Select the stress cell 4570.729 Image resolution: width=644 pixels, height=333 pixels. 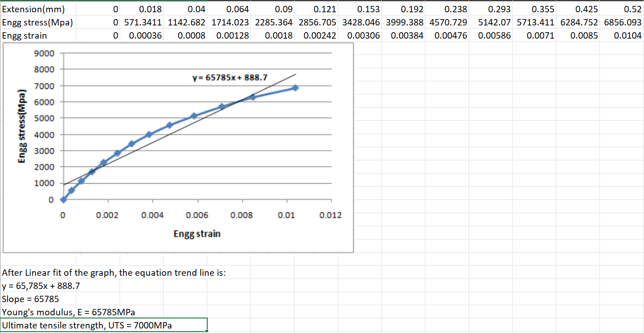pyautogui.click(x=447, y=23)
